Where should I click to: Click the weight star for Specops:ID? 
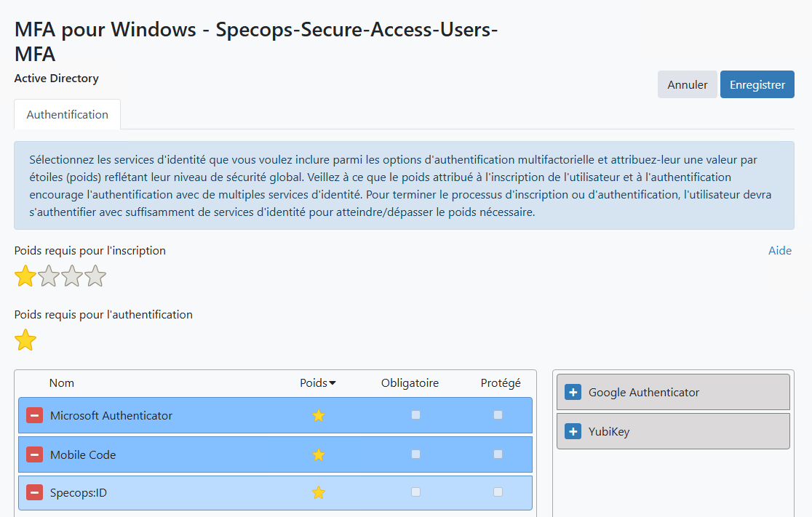(318, 492)
